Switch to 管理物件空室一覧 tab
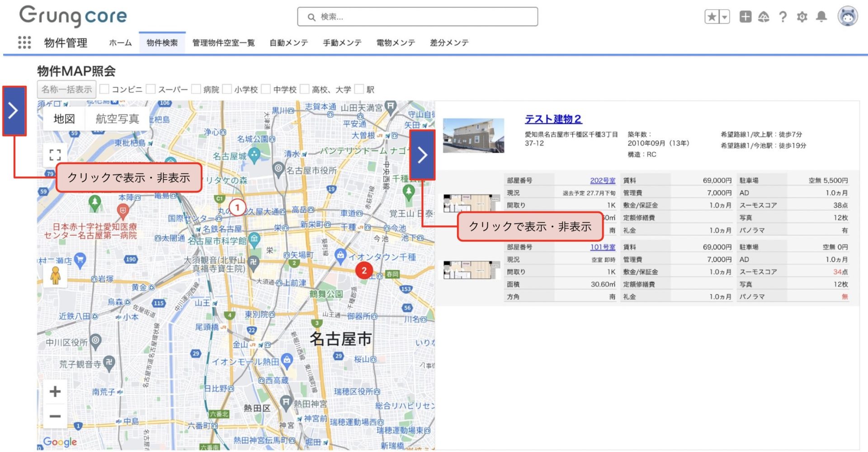This screenshot has height=452, width=868. [x=223, y=43]
